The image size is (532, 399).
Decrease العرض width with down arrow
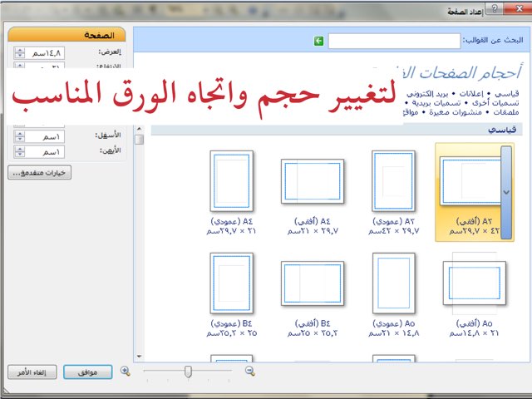tap(20, 56)
